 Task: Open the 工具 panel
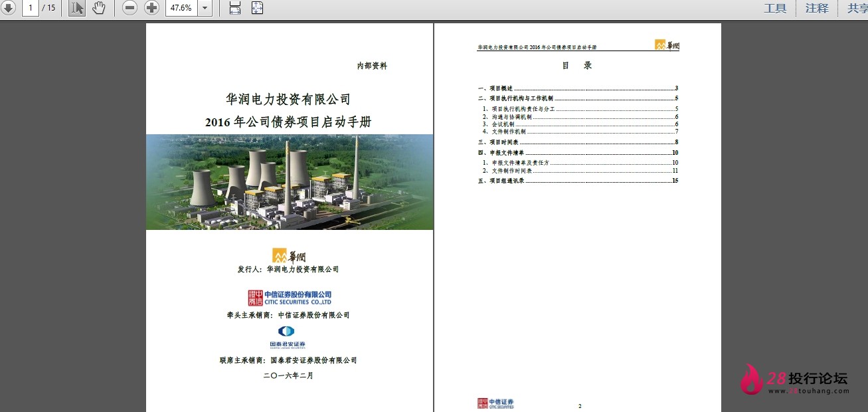pyautogui.click(x=775, y=8)
